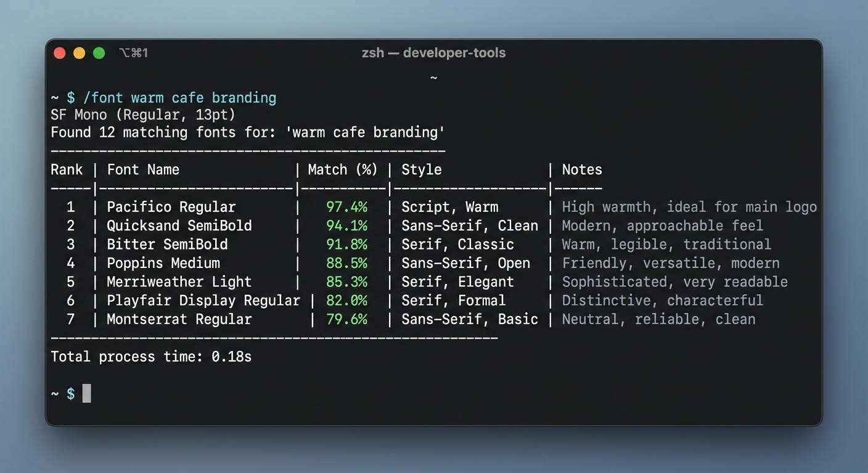Screen dimensions: 868x473
Task: Select the 'Bitter SemiBold' font entry
Action: pyautogui.click(x=167, y=245)
